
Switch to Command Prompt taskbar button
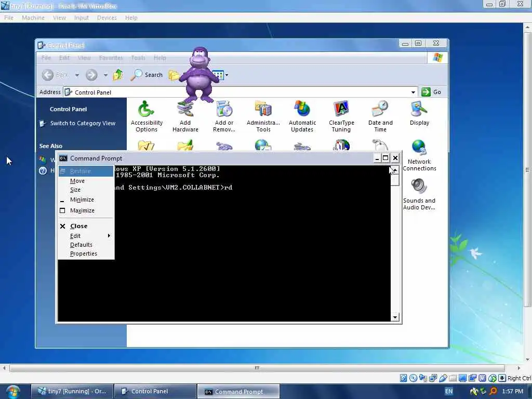238,392
